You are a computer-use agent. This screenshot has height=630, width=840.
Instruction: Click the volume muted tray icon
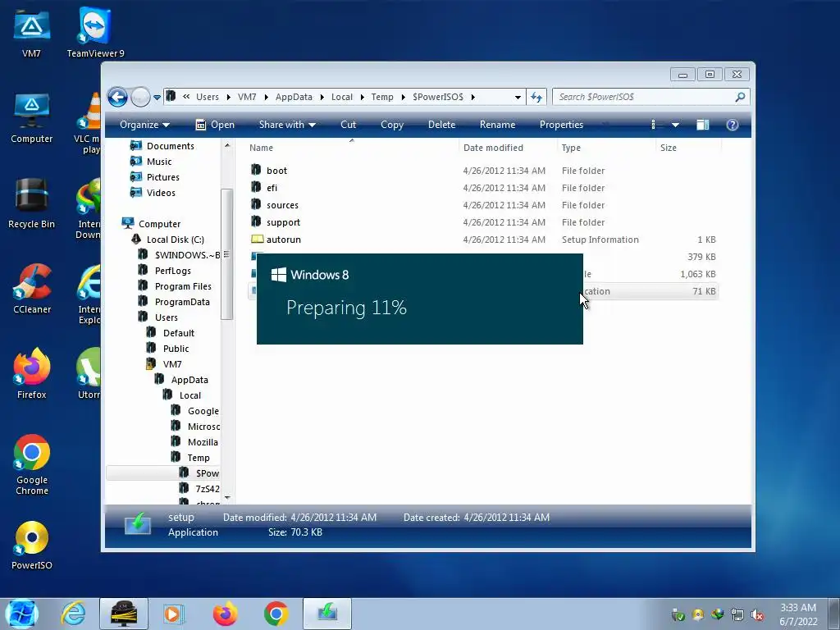[757, 615]
